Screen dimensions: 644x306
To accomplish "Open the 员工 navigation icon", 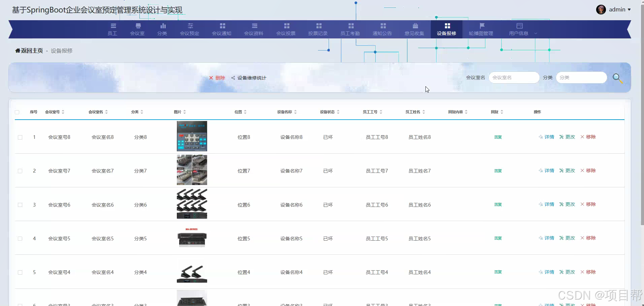I will pyautogui.click(x=113, y=26).
